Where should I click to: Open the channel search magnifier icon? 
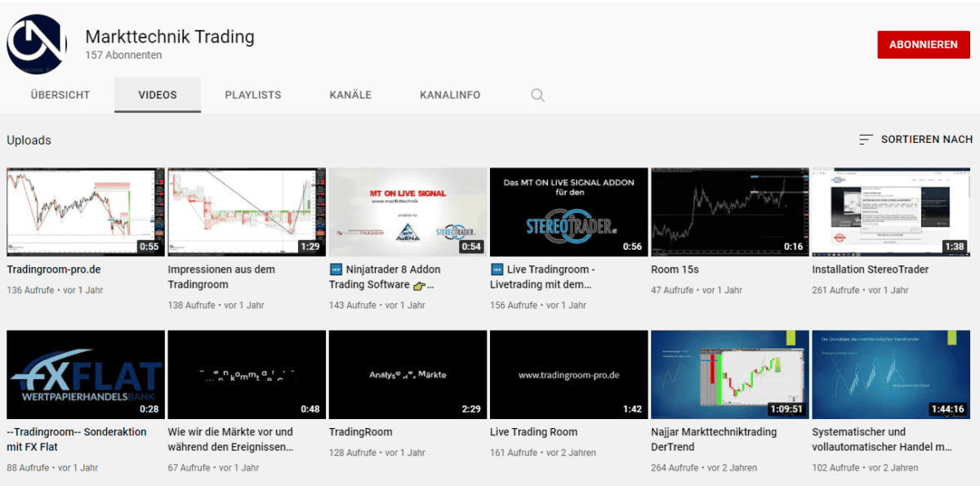pos(537,95)
